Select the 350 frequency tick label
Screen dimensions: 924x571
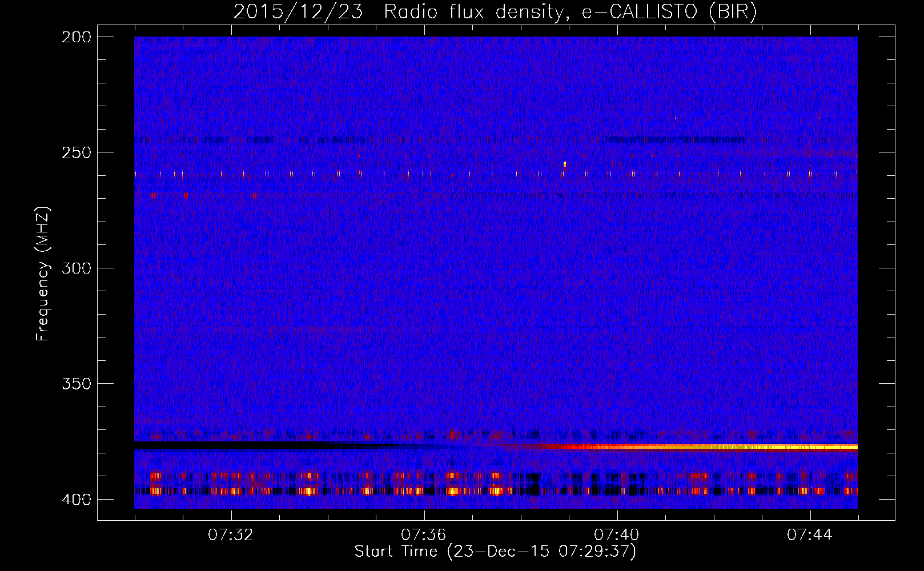tap(77, 383)
